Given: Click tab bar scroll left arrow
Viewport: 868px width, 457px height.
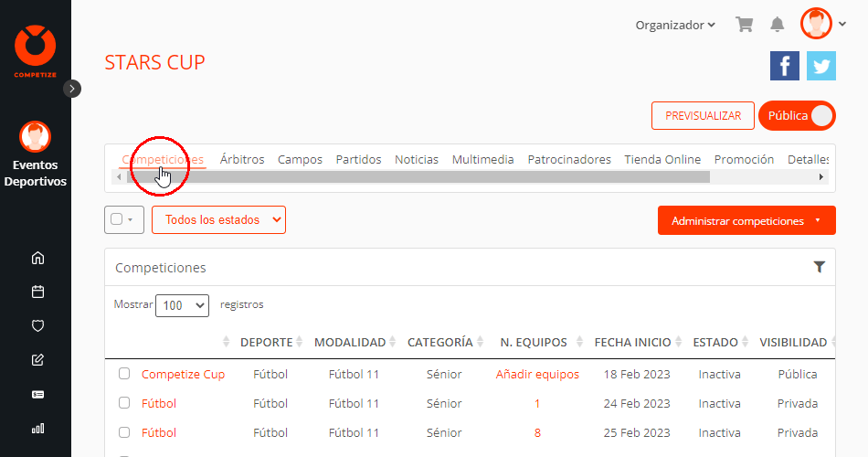Looking at the screenshot, I should pyautogui.click(x=119, y=177).
